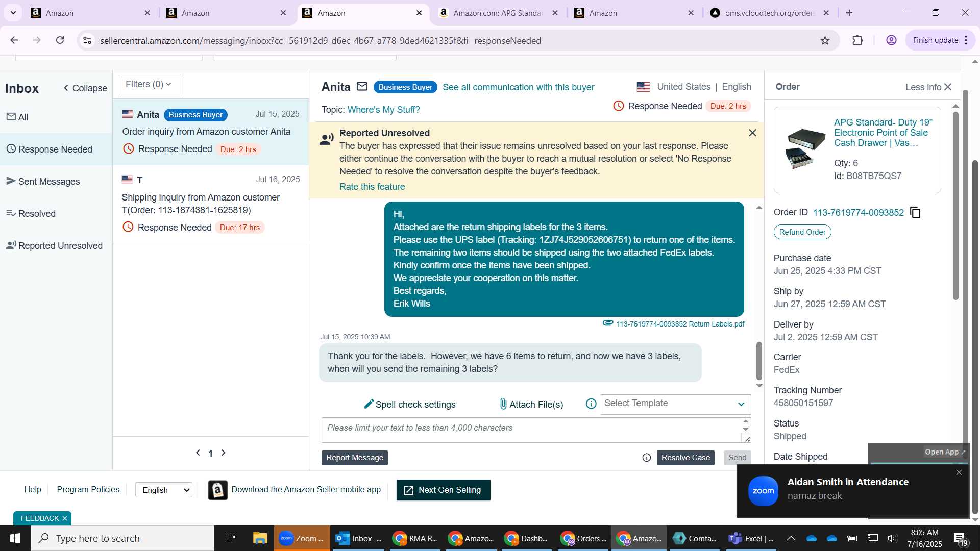Close the Zoom notification popup
The image size is (980, 551).
[x=959, y=472]
